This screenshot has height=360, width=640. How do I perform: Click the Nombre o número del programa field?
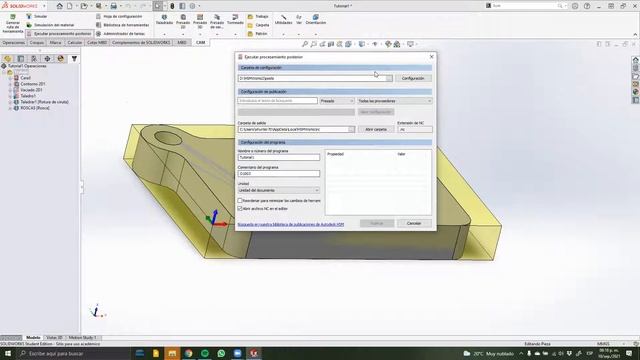(279, 157)
